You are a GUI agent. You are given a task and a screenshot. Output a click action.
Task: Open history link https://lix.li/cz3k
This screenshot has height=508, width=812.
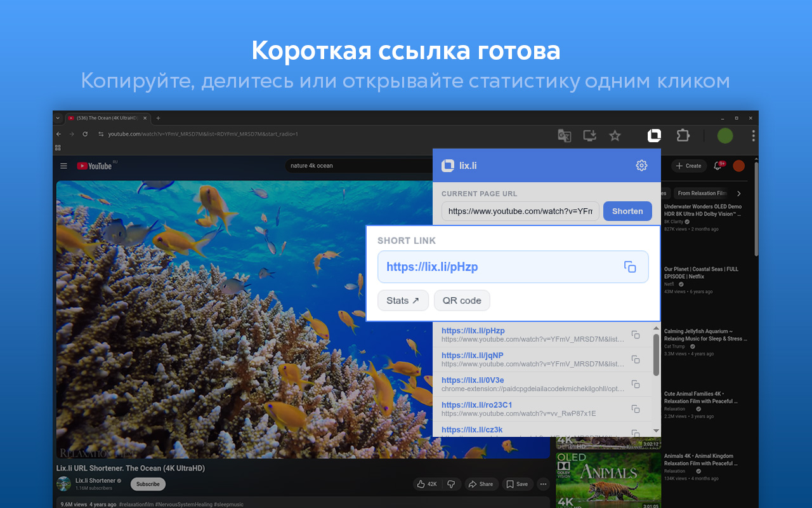[x=472, y=430]
